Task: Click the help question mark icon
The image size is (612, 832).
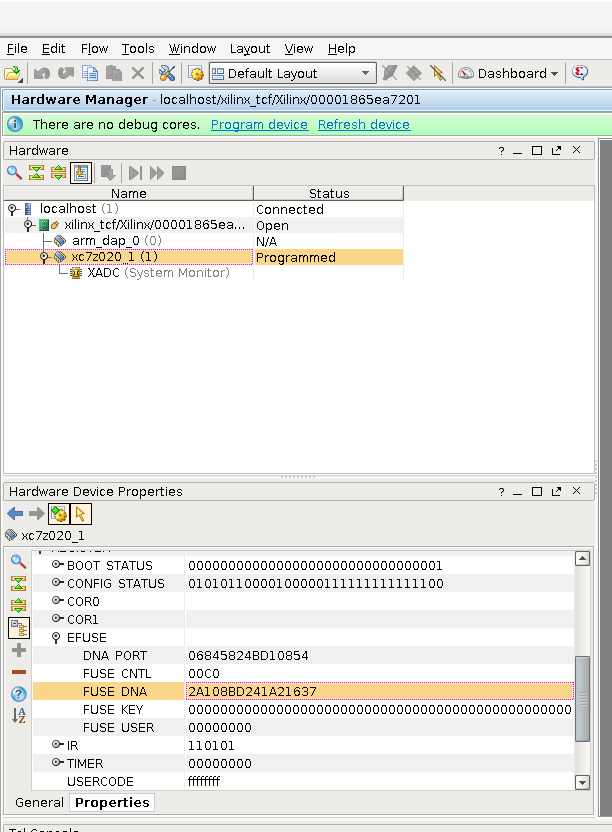Action: tap(18, 694)
